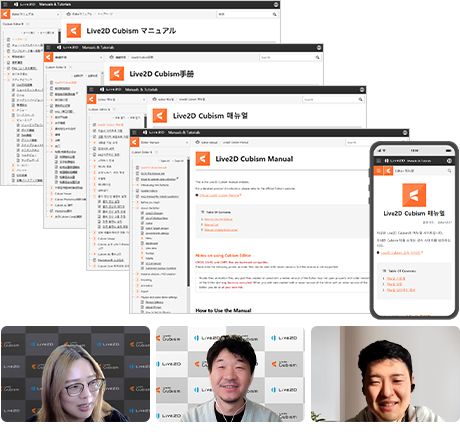Open manual selector dropdown in Japanese window
Image resolution: width=460 pixels, height=434 pixels.
click(x=35, y=14)
